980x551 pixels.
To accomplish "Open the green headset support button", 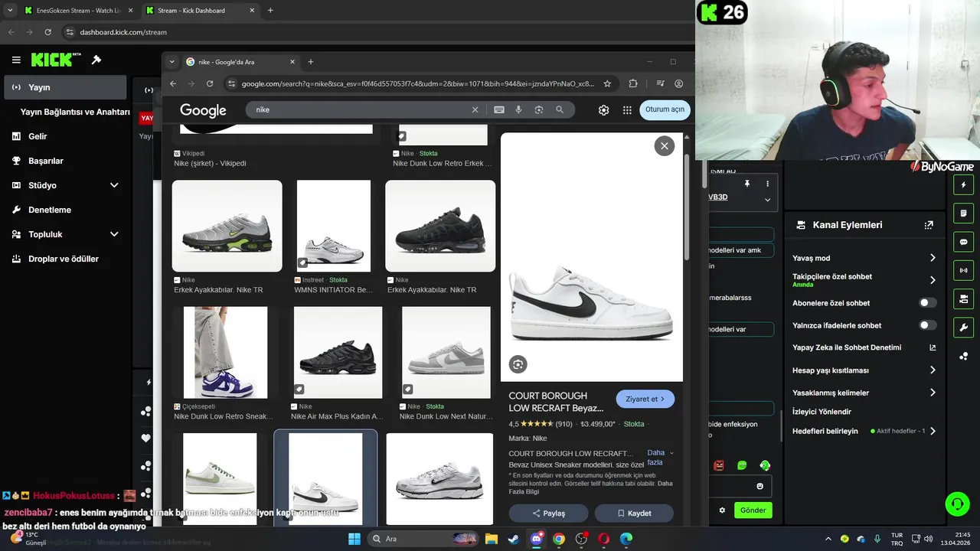I will tap(957, 504).
